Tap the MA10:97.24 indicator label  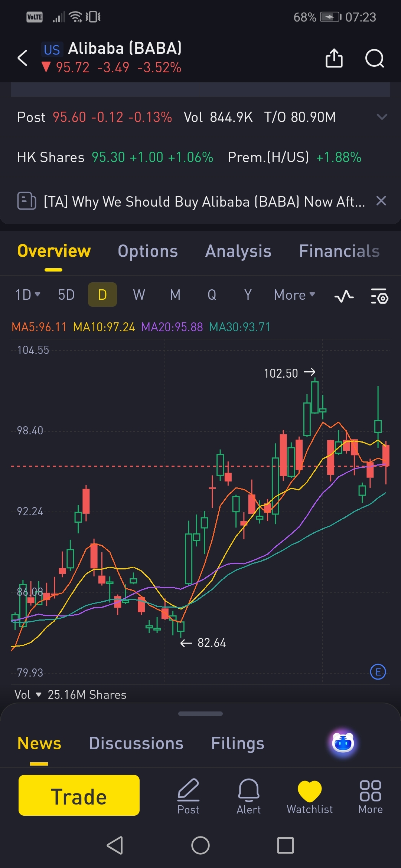pyautogui.click(x=104, y=327)
